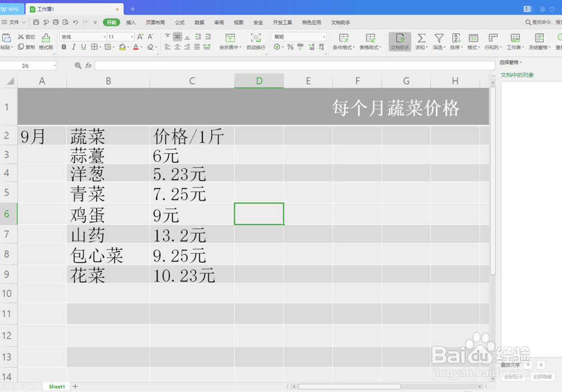Switch to the Sheet1 tab
The image size is (562, 392).
[x=56, y=386]
